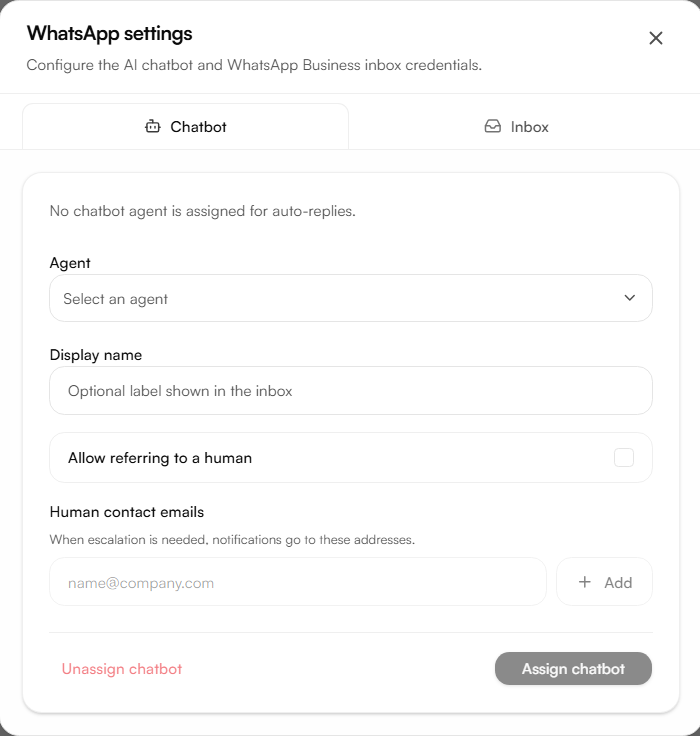
Task: Click the No chatbot agent assigned notice
Action: (203, 211)
